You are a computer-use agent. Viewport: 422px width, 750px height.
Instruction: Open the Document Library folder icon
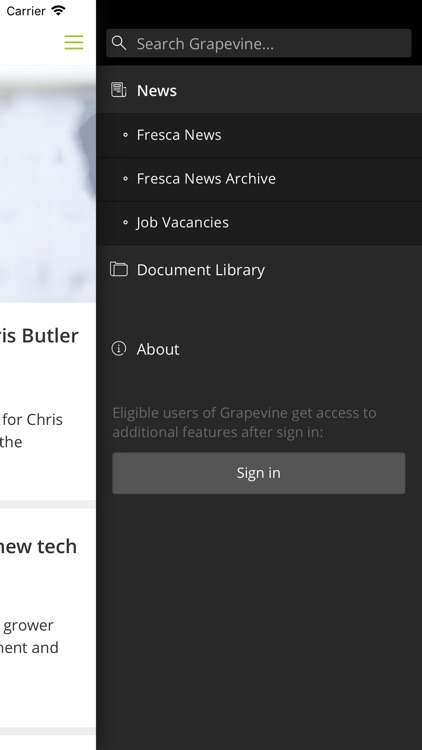119,269
